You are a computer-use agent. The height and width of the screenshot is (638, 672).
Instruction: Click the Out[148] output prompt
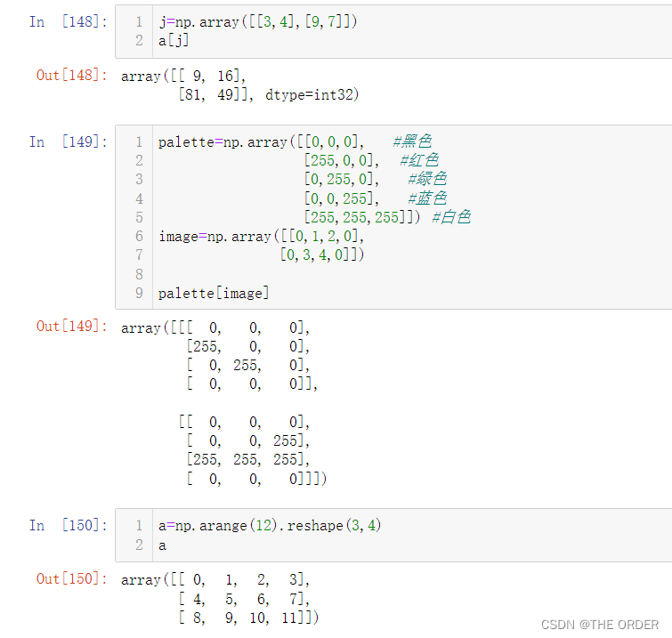(71, 75)
